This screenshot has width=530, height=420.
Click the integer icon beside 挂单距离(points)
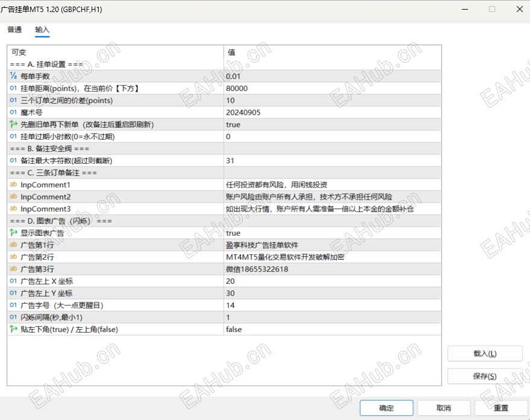pos(13,88)
